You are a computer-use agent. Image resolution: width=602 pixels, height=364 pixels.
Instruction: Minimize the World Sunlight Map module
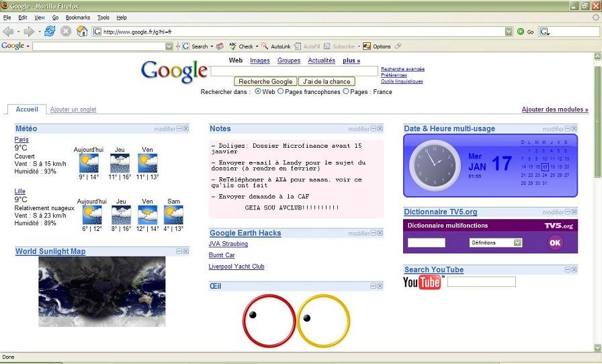[179, 251]
